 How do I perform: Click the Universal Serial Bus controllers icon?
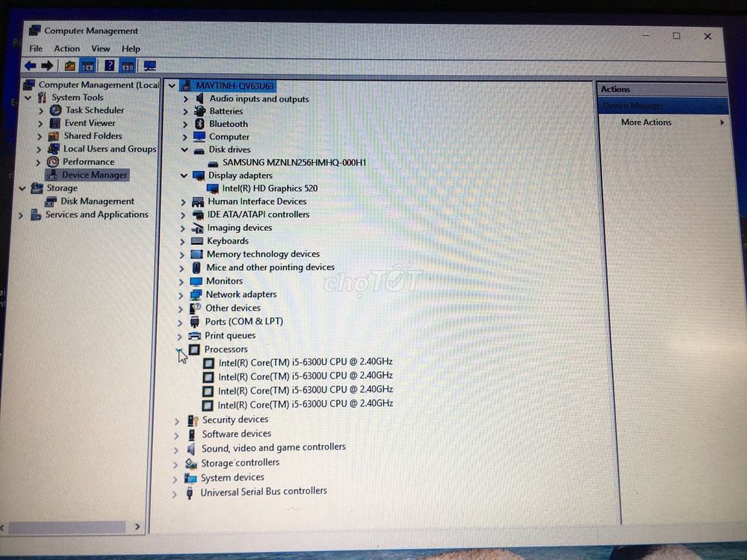[x=190, y=493]
